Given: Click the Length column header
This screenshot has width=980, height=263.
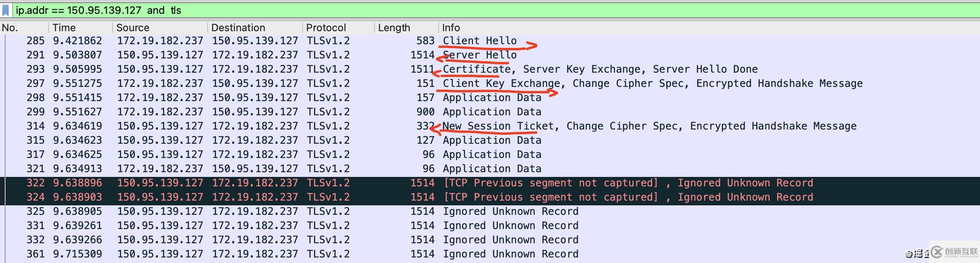Looking at the screenshot, I should [394, 28].
